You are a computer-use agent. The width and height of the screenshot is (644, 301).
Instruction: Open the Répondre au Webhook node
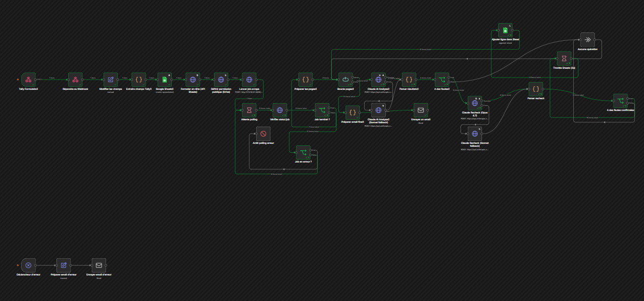(x=76, y=79)
